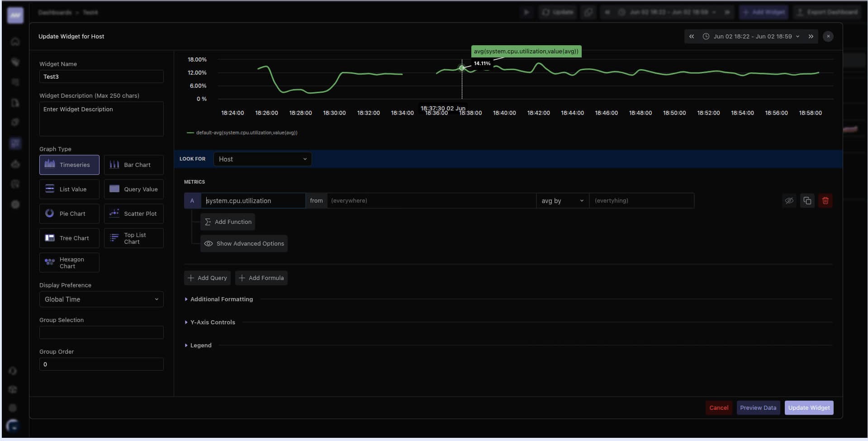Open the dialog's date range picker
Screen dimensions: 868x441
click(751, 36)
